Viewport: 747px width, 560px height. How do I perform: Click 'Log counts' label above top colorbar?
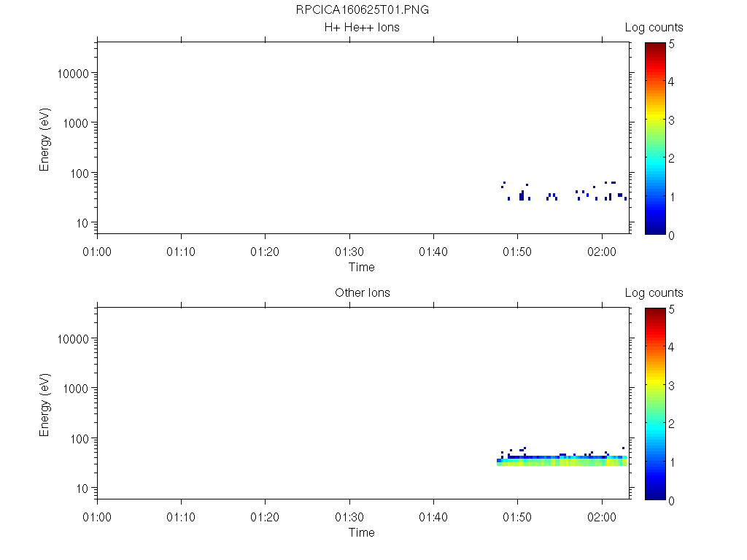coord(654,28)
